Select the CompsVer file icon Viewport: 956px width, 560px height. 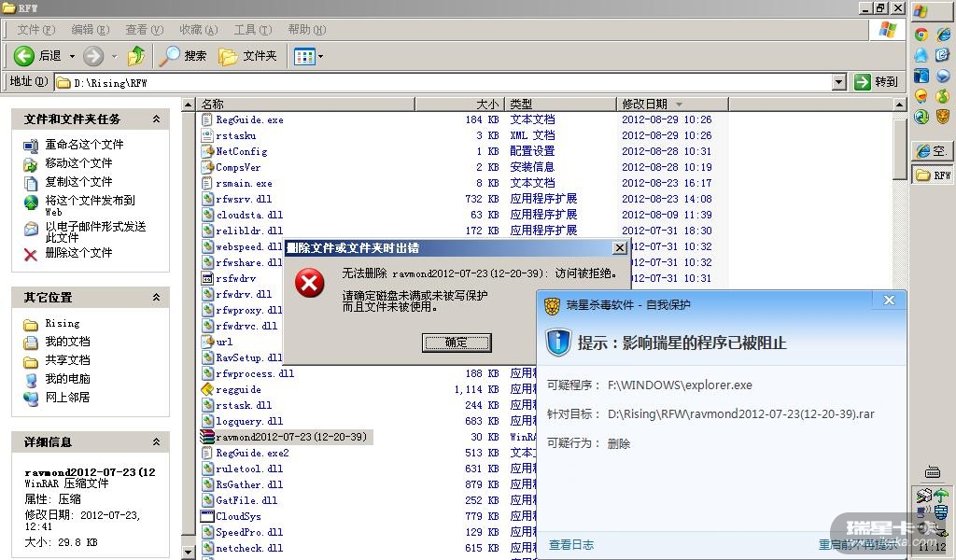pos(207,167)
